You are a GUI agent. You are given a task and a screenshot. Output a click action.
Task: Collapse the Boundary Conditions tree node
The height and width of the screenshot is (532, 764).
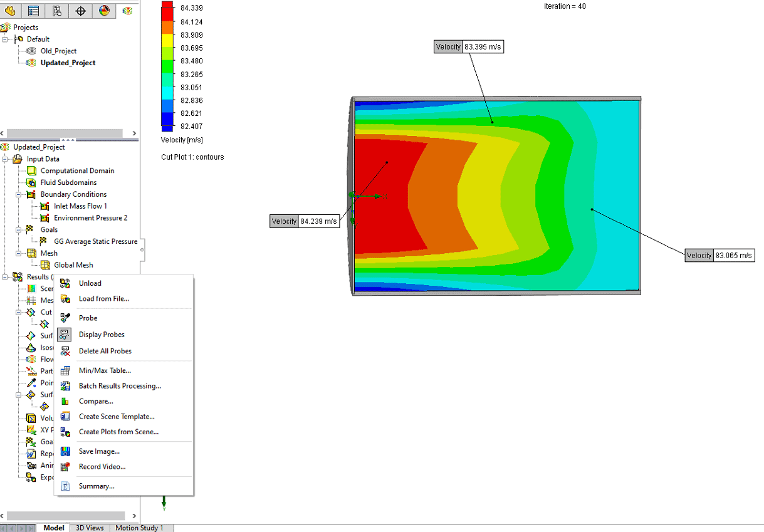(x=19, y=194)
